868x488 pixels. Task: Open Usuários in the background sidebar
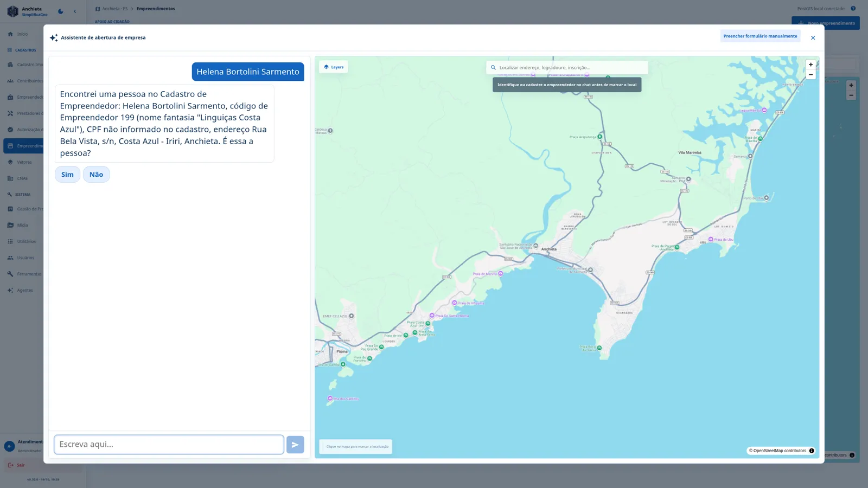point(25,258)
